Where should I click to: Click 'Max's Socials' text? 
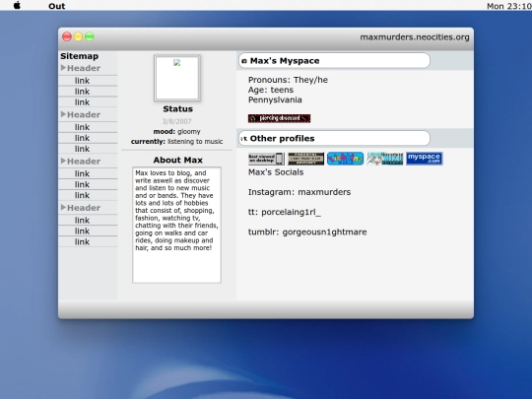[x=276, y=172]
